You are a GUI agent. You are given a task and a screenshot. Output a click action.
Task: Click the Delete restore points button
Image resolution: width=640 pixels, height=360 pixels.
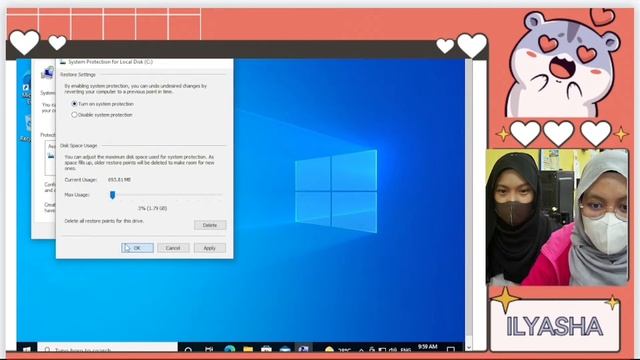(210, 225)
